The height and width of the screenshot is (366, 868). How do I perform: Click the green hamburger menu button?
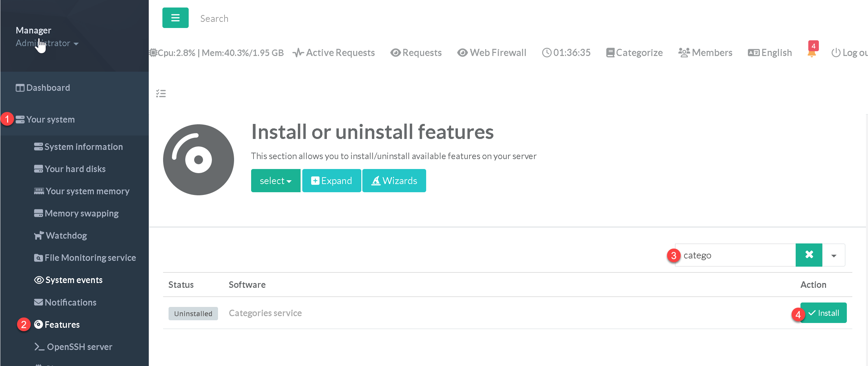tap(175, 18)
